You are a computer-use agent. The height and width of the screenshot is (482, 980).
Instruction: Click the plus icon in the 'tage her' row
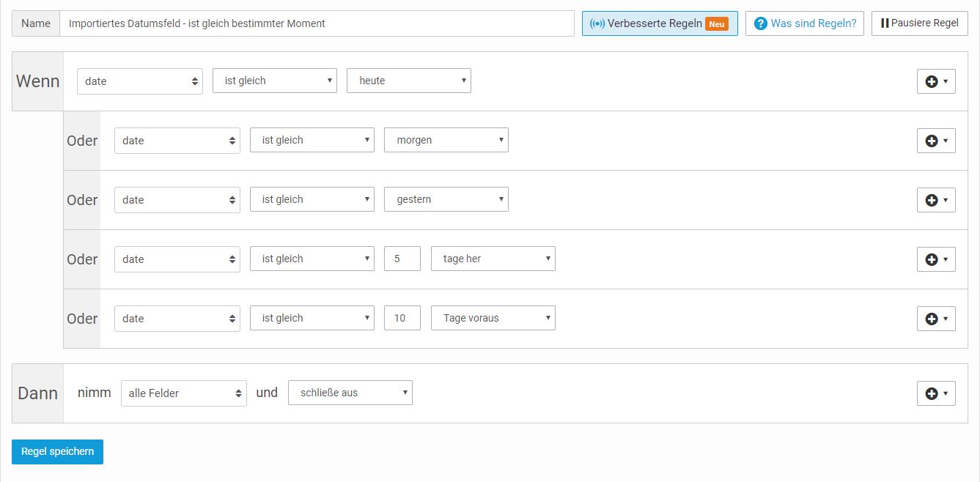[x=936, y=259]
